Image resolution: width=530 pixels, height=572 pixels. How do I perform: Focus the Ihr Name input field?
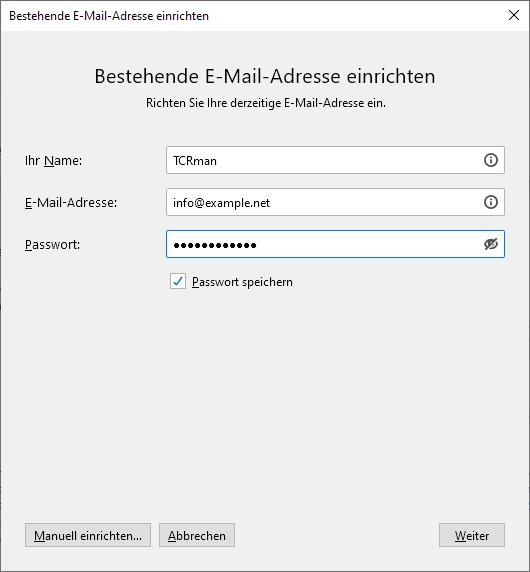tap(335, 160)
